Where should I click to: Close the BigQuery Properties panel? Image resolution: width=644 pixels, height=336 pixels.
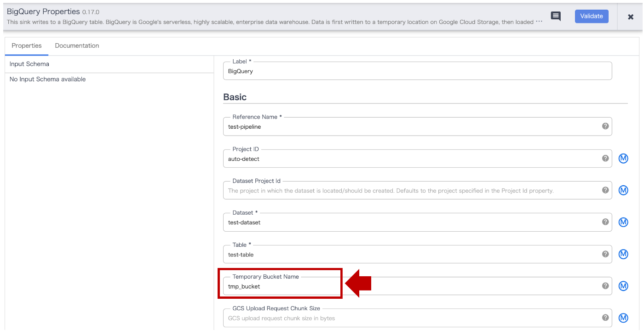coord(631,17)
